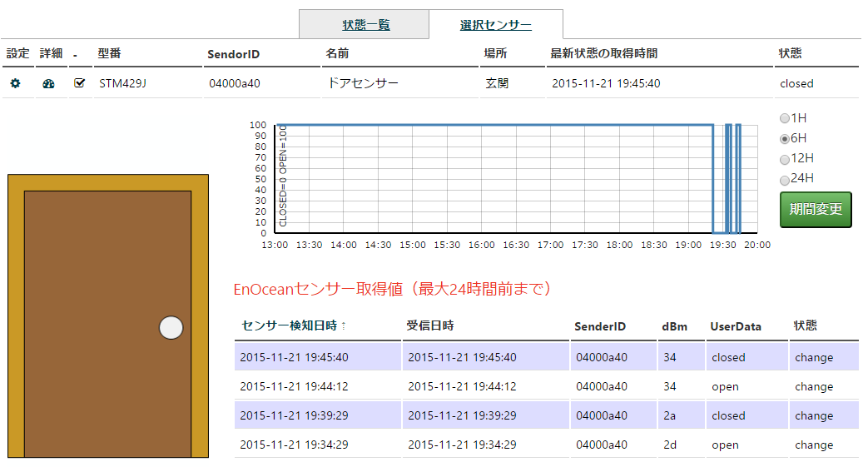Switch to the 状態一覧 tab
This screenshot has width=868, height=467.
366,25
